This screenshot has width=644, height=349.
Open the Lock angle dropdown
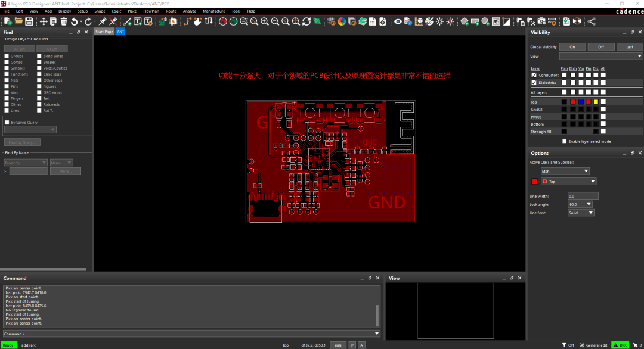[x=580, y=204]
